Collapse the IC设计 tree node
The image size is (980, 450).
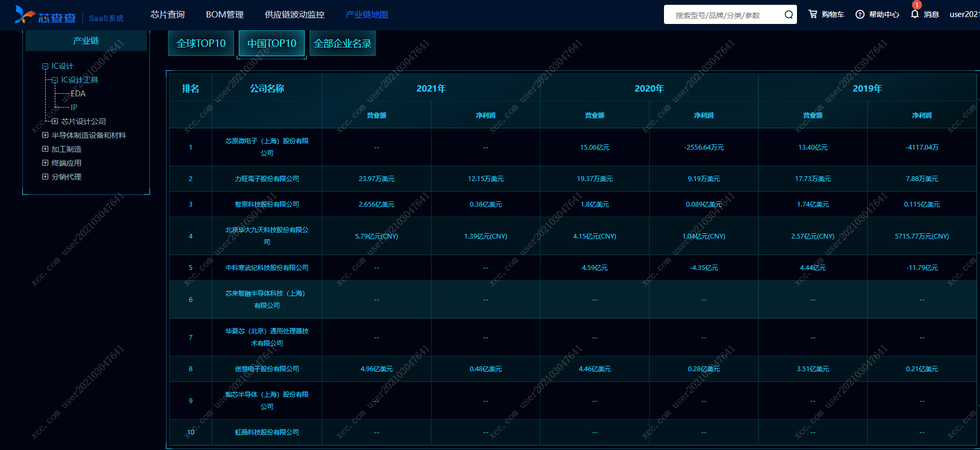pos(45,67)
